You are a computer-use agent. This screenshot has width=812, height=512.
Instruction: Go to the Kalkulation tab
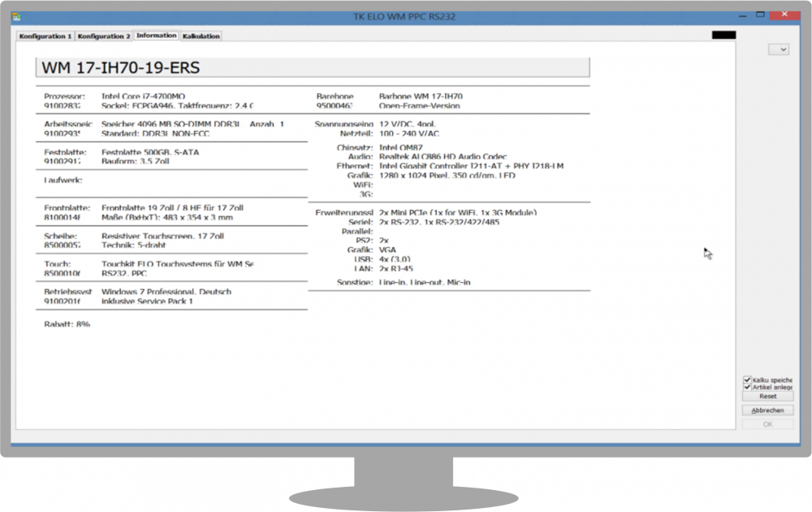coord(201,37)
